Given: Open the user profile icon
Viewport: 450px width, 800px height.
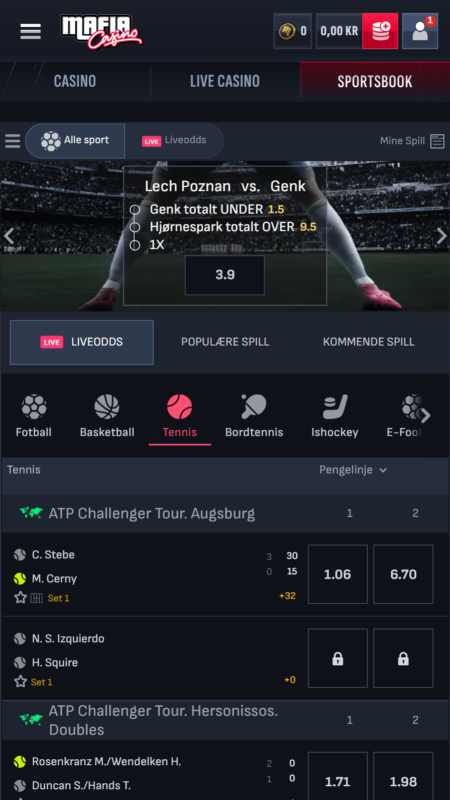Looking at the screenshot, I should [x=420, y=31].
